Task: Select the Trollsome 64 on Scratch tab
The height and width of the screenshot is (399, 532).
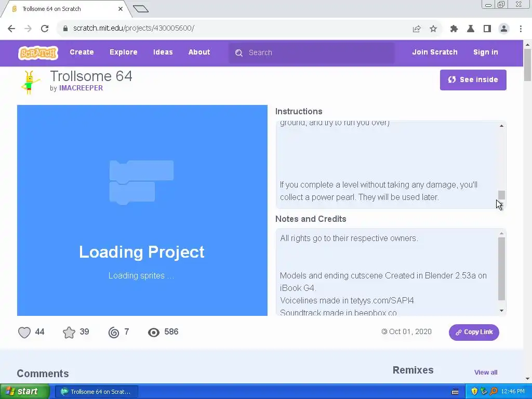Action: point(66,9)
